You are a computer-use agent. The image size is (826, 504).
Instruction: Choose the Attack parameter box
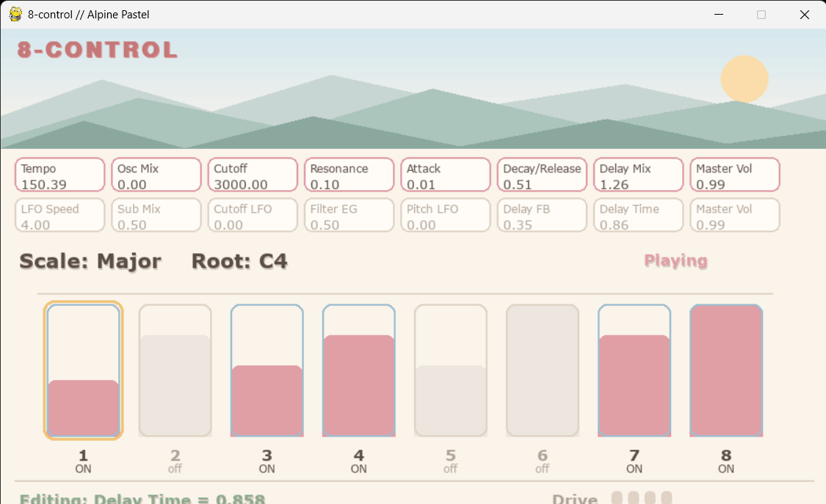(445, 175)
